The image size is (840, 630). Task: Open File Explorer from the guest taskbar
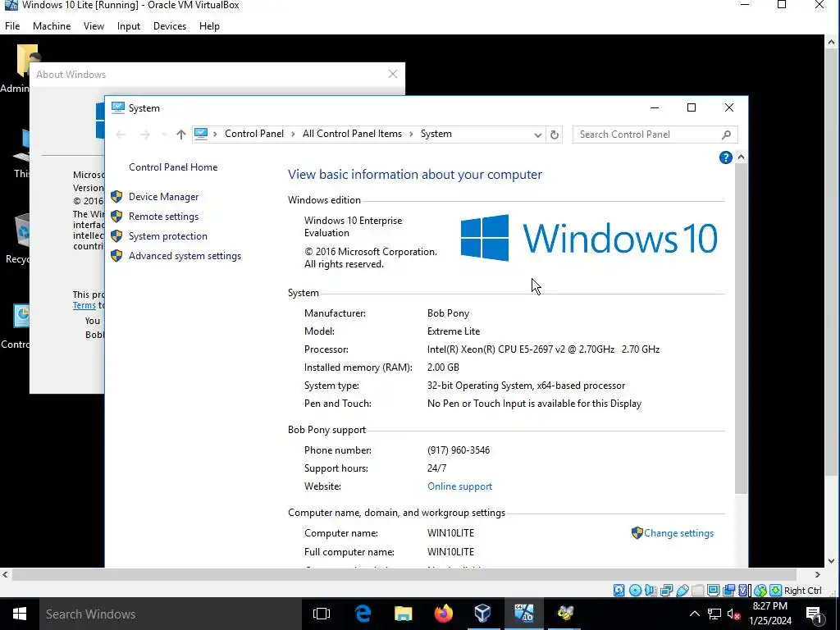click(x=403, y=614)
